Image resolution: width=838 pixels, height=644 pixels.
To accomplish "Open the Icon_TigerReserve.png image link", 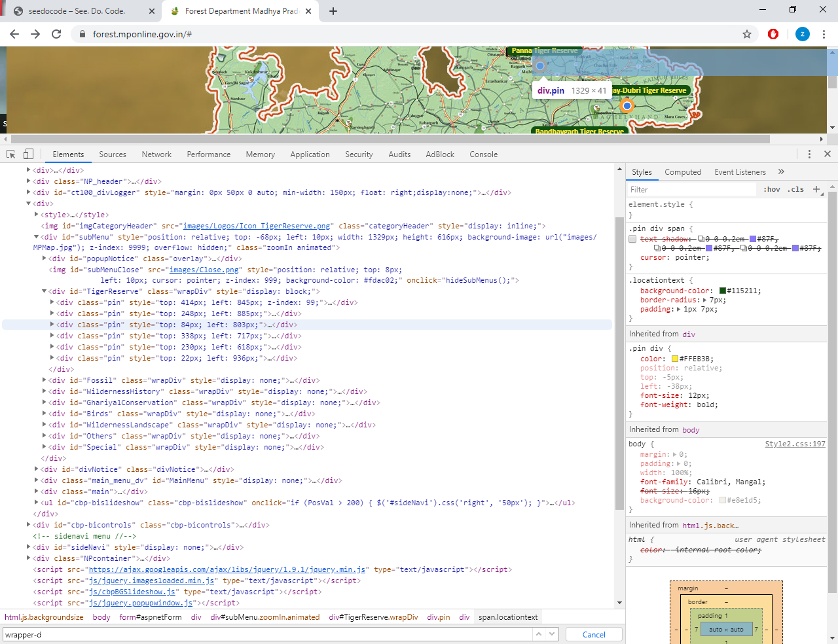I will click(x=257, y=226).
